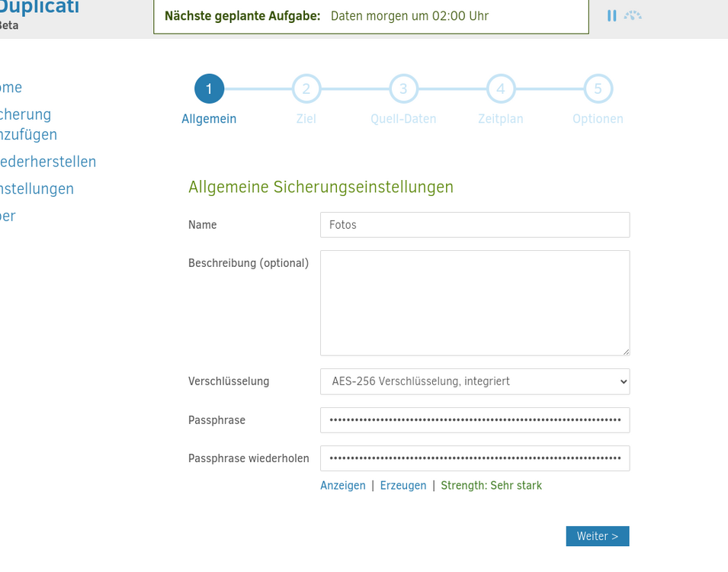Select the Optionen step label
The height and width of the screenshot is (572, 728).
598,119
